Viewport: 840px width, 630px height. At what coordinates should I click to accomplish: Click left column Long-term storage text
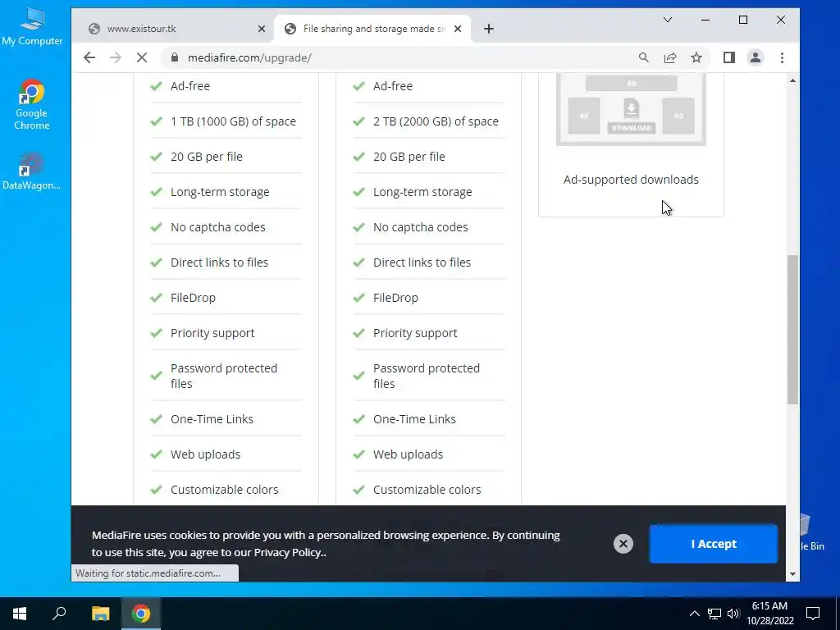[220, 192]
